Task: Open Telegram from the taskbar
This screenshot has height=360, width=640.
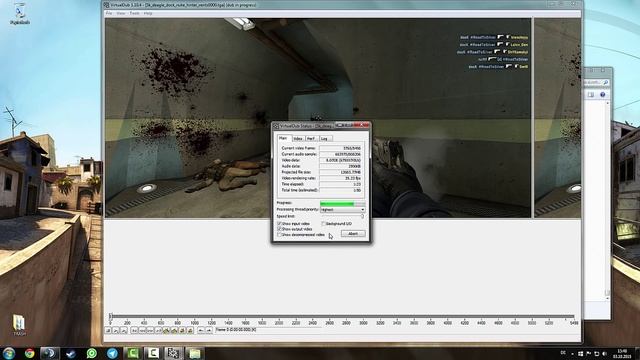Action: (112, 353)
